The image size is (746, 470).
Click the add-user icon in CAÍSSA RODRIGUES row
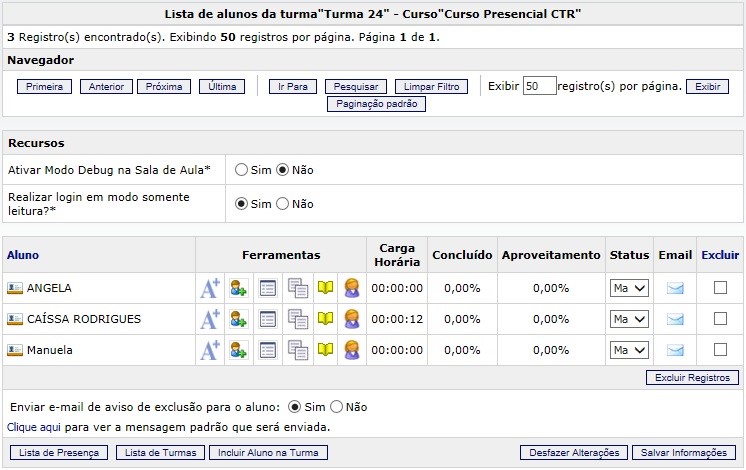pyautogui.click(x=238, y=320)
